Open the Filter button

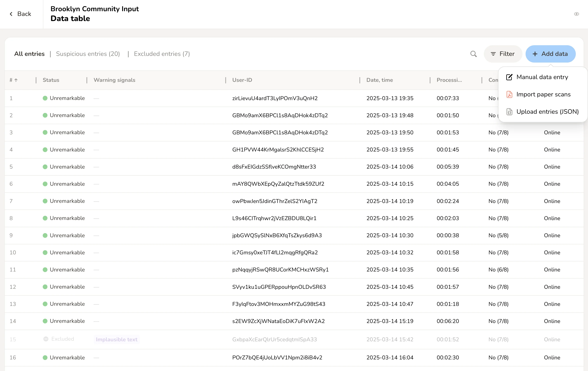coord(503,54)
